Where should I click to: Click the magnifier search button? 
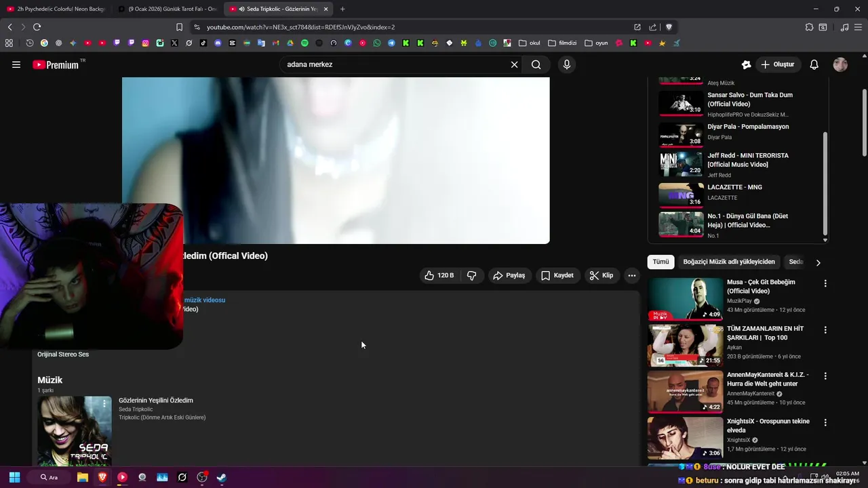(536, 64)
